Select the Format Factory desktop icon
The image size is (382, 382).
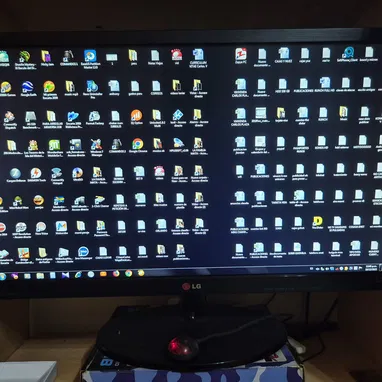click(94, 118)
